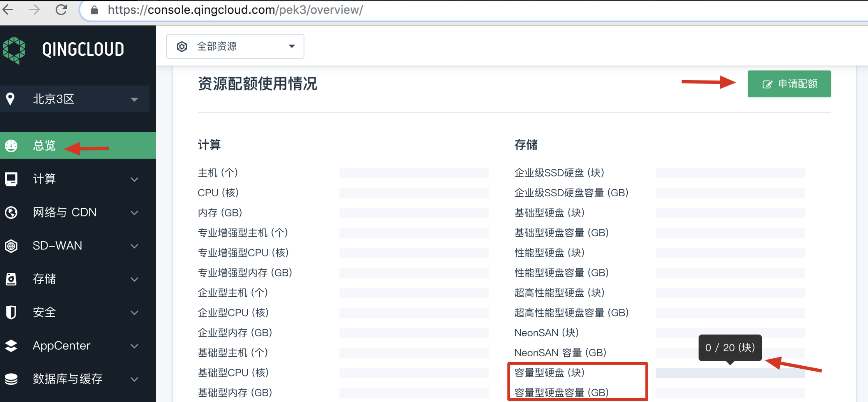Open the AppCenter menu item label

61,346
